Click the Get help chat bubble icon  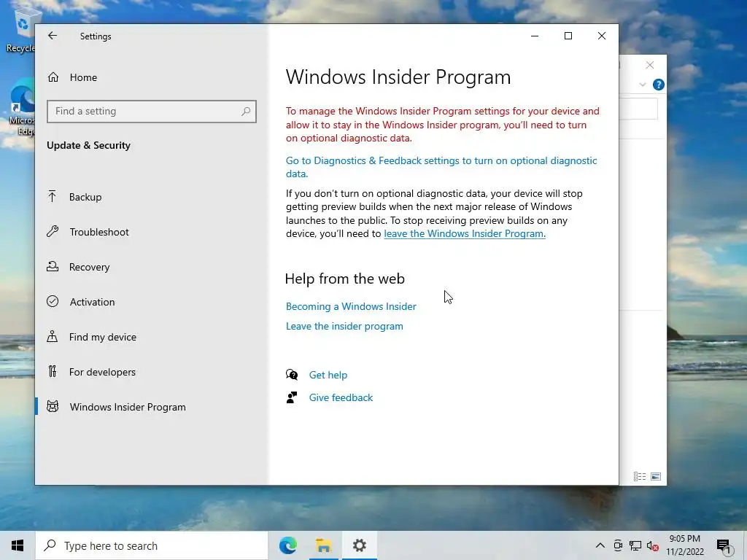tap(292, 375)
